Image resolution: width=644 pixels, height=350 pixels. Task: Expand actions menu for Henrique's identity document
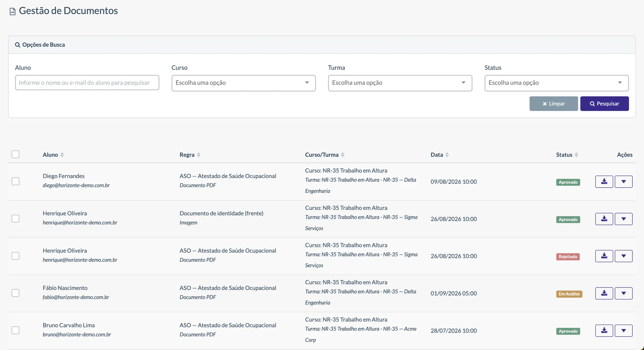623,219
